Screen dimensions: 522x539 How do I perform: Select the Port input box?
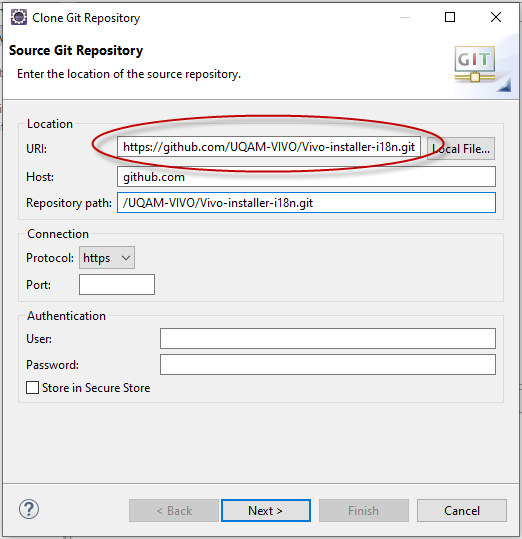[117, 285]
